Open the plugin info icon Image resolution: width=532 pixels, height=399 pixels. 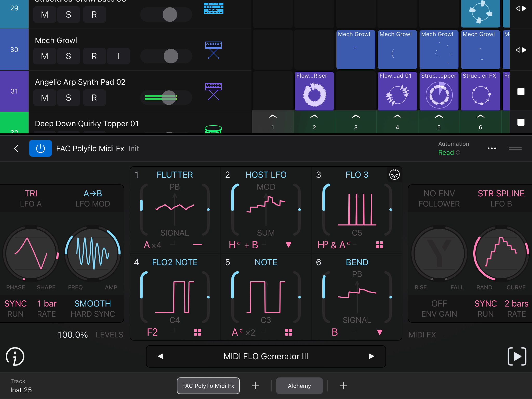point(15,356)
